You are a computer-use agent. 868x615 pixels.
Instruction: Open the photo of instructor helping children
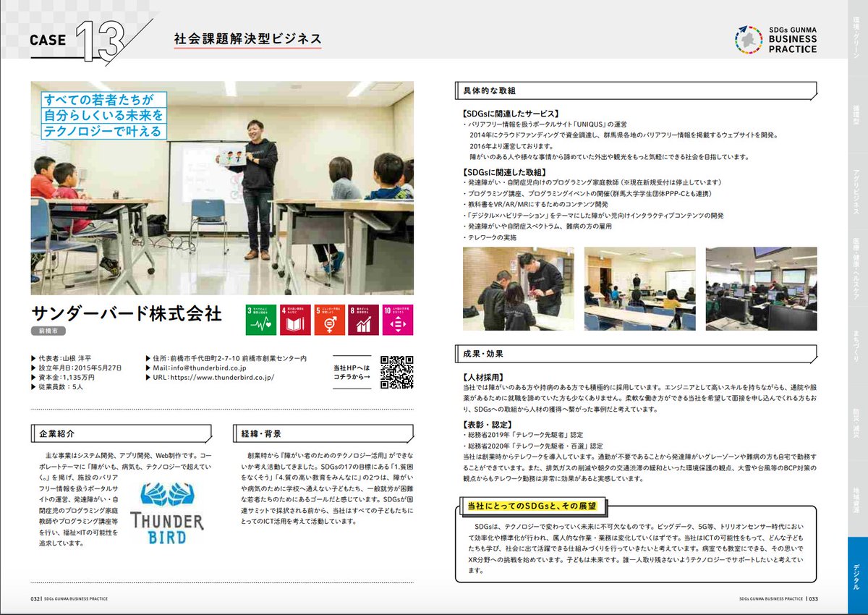click(518, 289)
